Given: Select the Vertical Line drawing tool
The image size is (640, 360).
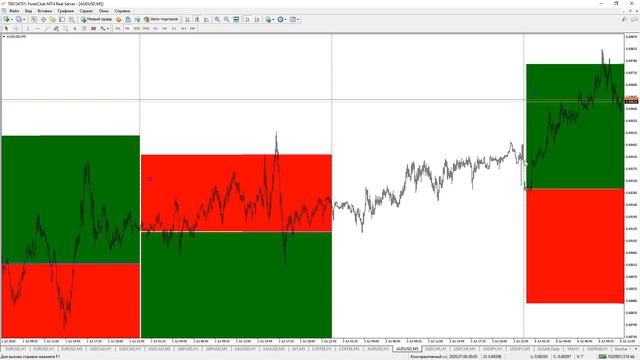Looking at the screenshot, I should coord(28,28).
